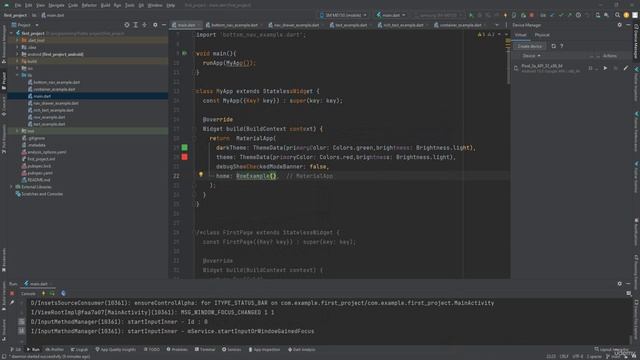This screenshot has width=640, height=360.
Task: Open the Project panel gear options
Action: pos(155,25)
